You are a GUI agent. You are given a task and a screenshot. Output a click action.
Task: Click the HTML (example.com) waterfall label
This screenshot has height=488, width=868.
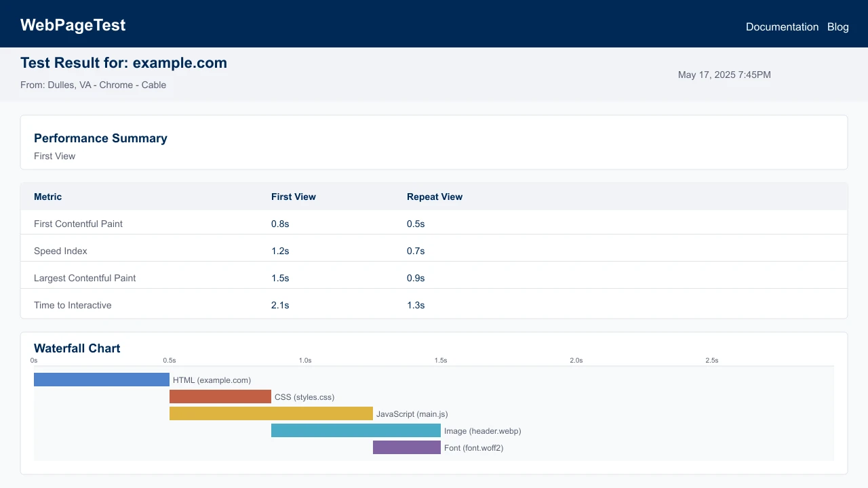tap(212, 380)
